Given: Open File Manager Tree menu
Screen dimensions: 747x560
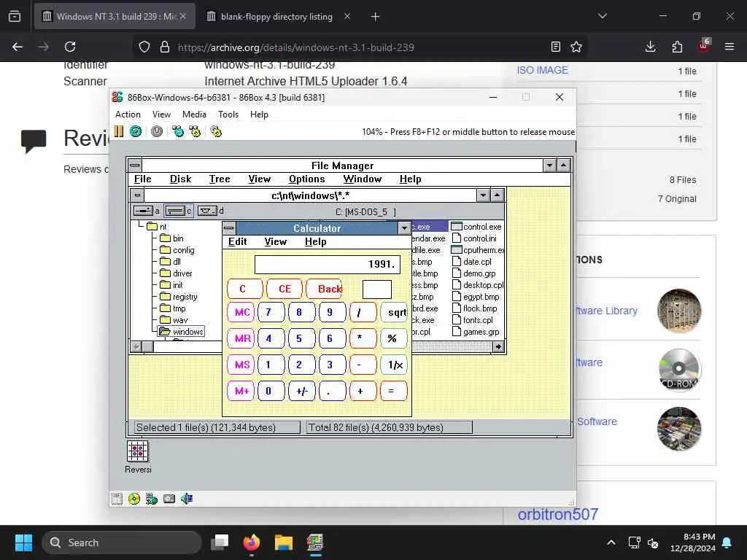Looking at the screenshot, I should tap(220, 179).
